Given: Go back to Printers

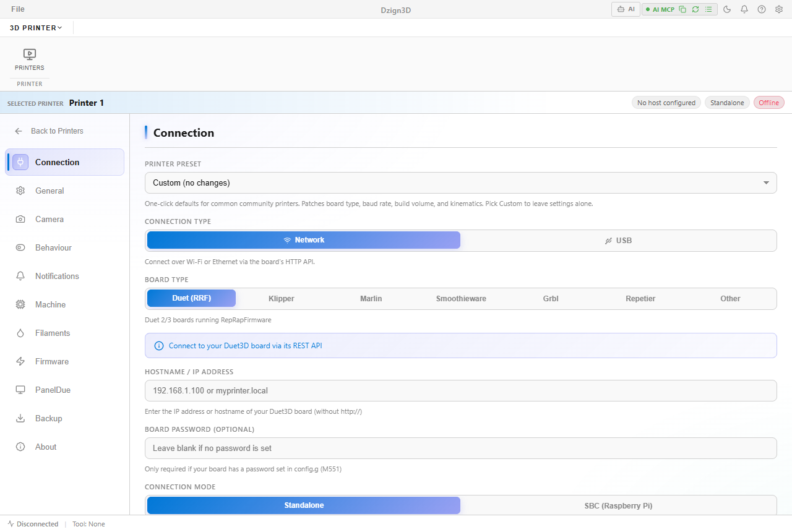Looking at the screenshot, I should 49,131.
